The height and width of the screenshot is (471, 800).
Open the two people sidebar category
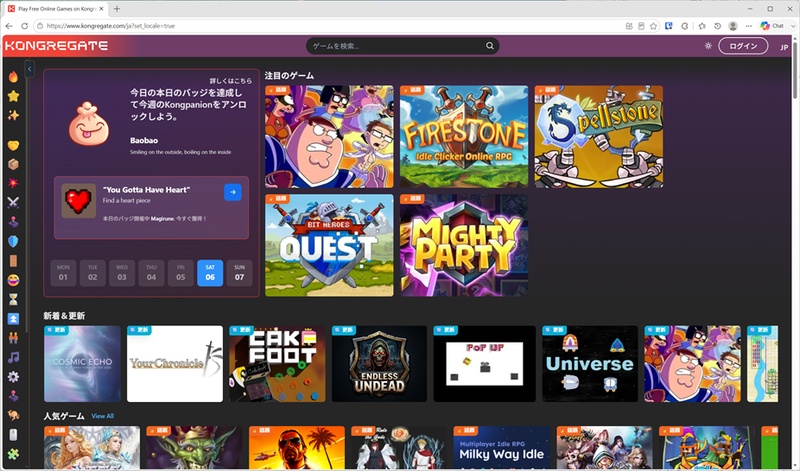13,338
